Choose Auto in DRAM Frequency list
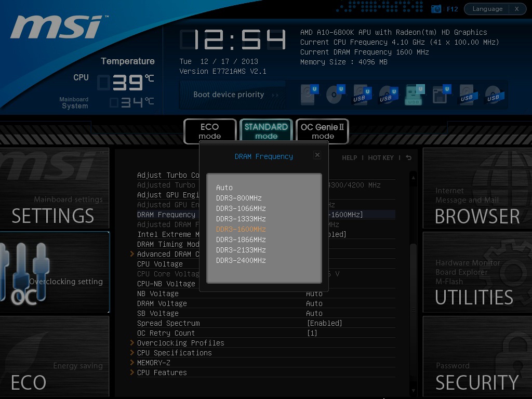 click(224, 188)
